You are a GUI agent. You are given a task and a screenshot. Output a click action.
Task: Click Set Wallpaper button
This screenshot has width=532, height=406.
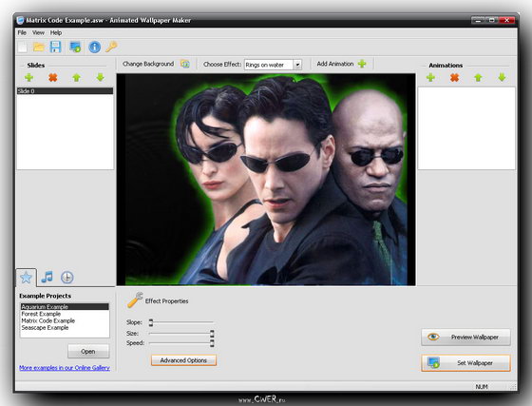(x=465, y=363)
